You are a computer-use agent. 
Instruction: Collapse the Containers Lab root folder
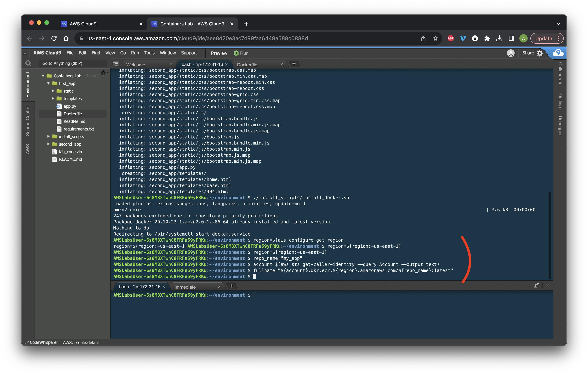pos(43,76)
